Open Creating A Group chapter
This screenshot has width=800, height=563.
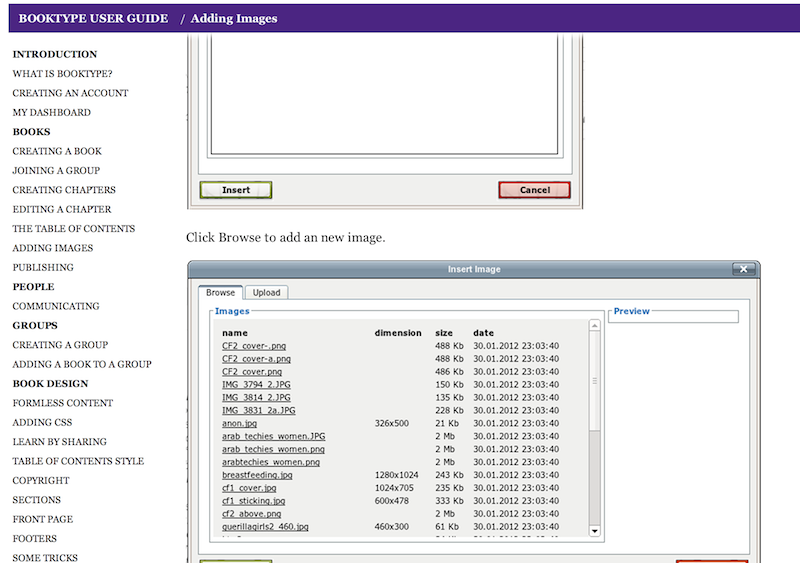pyautogui.click(x=60, y=345)
